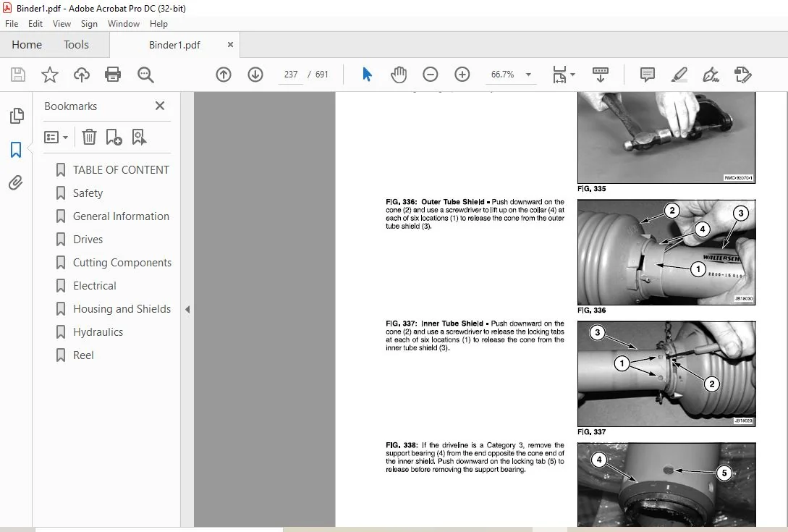Click the read mode keyboard icon
Image resolution: width=788 pixels, height=532 pixels.
(601, 75)
